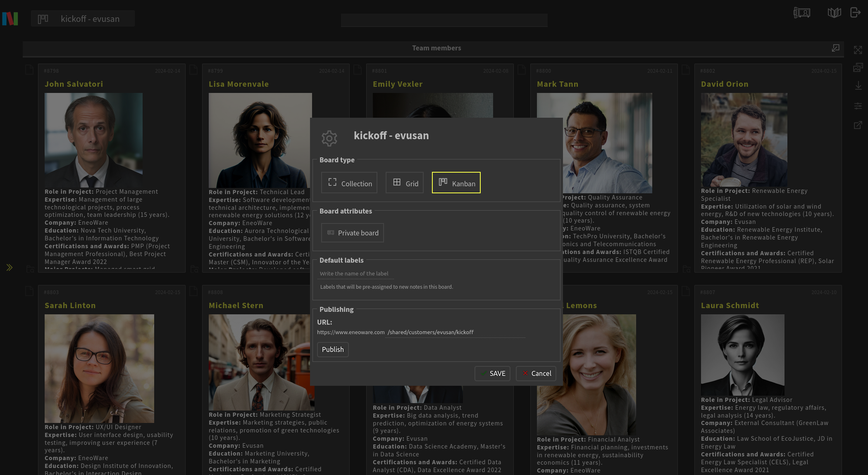Open Sarah Linton's portrait photo
This screenshot has width=868, height=475.
[x=99, y=368]
